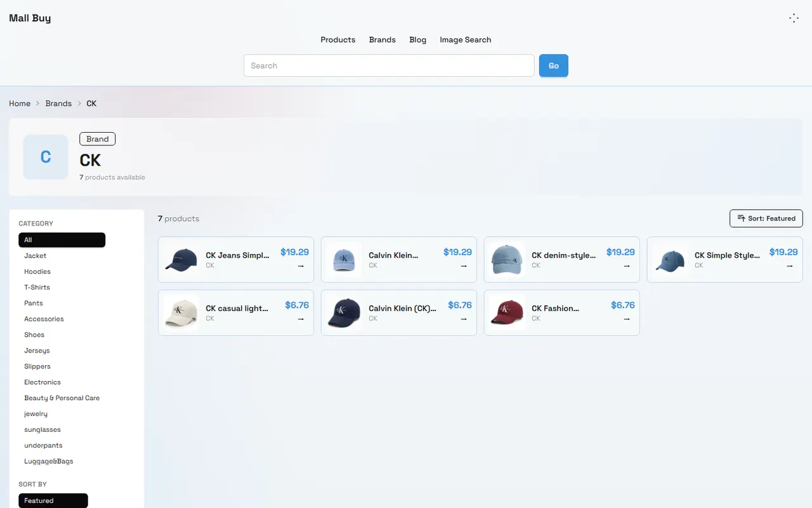Select Featured in the Sort By sidebar

(53, 501)
